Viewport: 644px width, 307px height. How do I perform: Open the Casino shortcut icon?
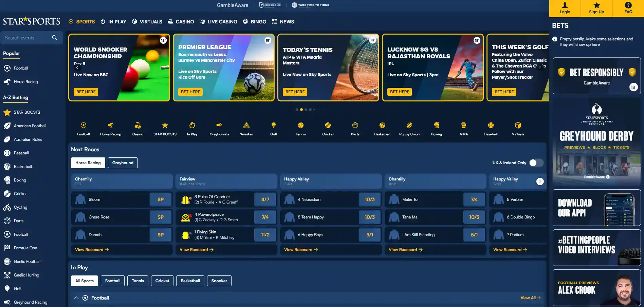(138, 126)
